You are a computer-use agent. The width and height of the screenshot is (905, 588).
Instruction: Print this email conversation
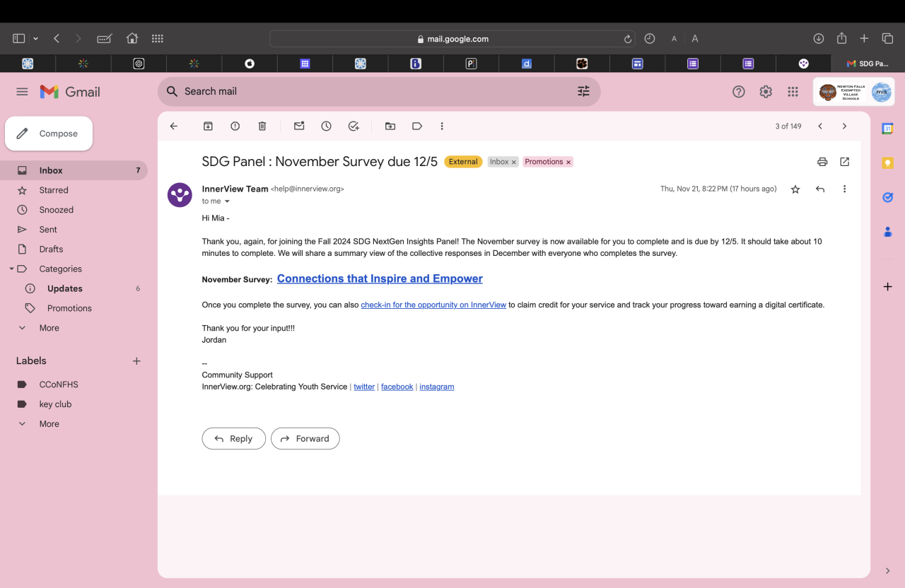coord(822,162)
